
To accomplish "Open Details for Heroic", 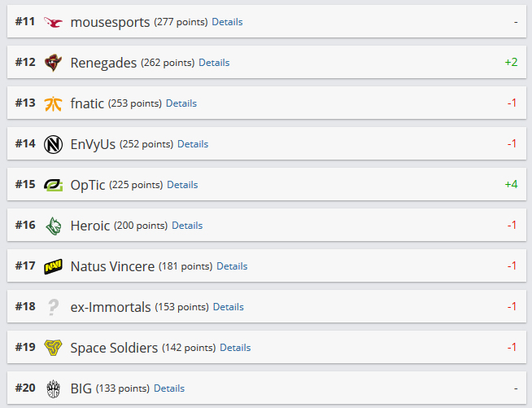I will 187,226.
